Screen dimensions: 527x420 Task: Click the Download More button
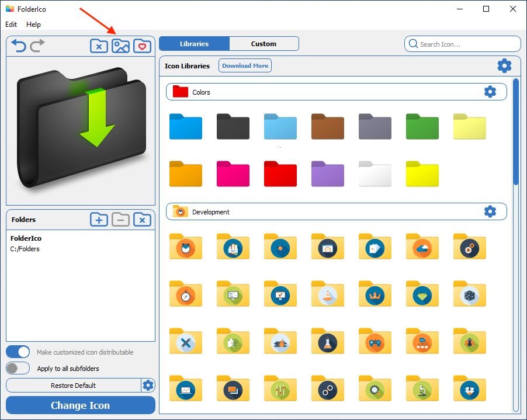pos(245,66)
